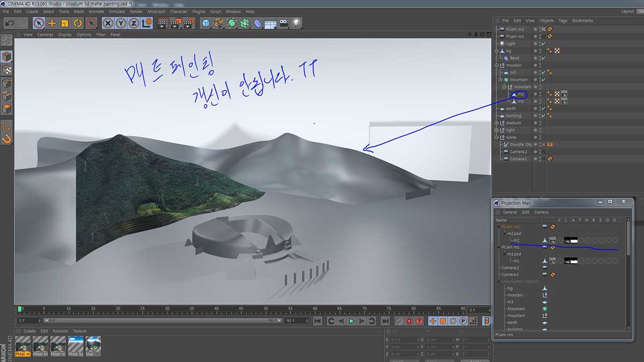Collapse the scene group in Object Manager
This screenshot has height=362, width=644.
tap(496, 137)
